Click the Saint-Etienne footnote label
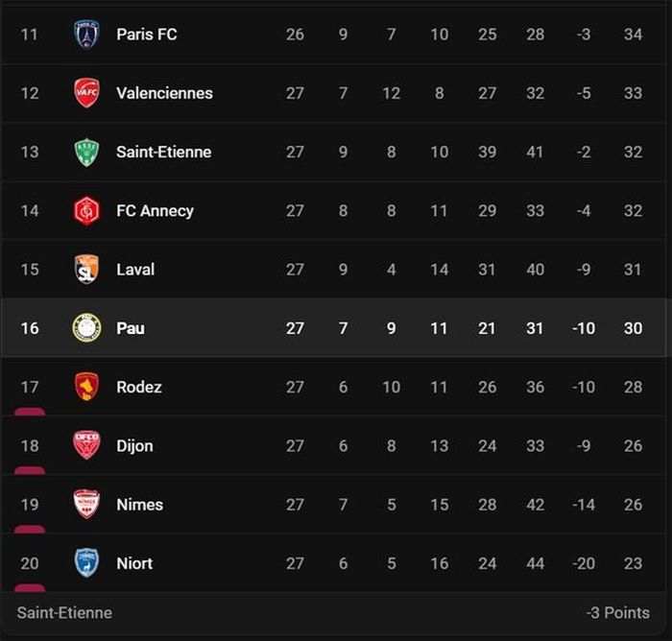This screenshot has width=672, height=641. click(64, 613)
